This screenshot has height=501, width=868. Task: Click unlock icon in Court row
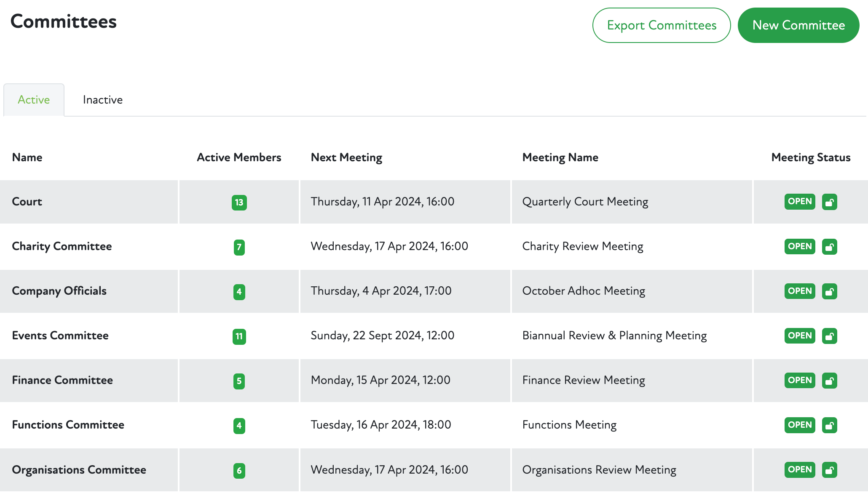pos(829,202)
